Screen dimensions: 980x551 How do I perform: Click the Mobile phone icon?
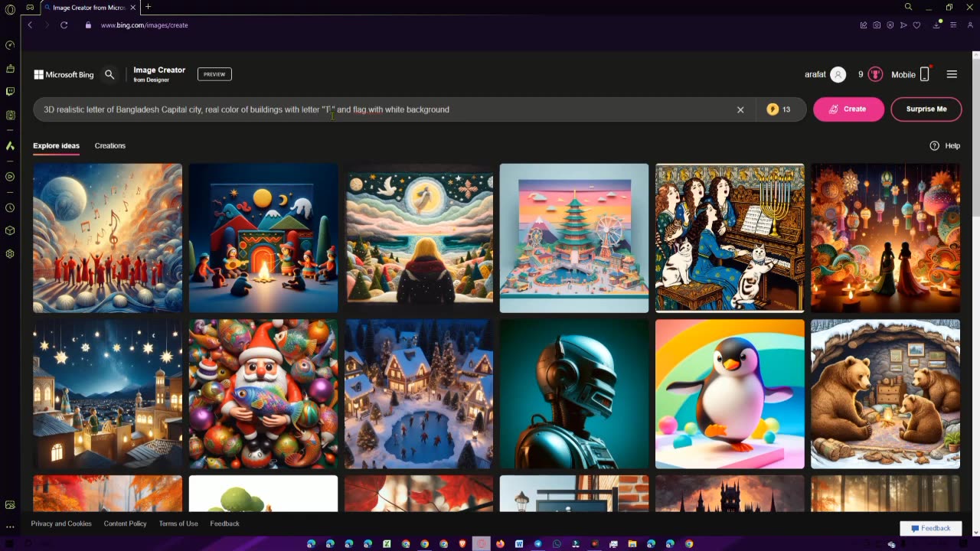[x=924, y=74]
